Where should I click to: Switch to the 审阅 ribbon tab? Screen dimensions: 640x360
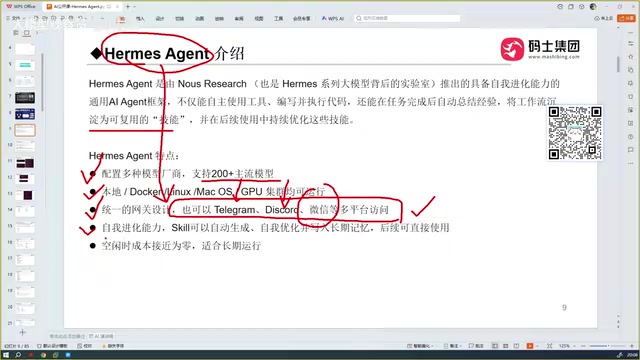pos(239,18)
